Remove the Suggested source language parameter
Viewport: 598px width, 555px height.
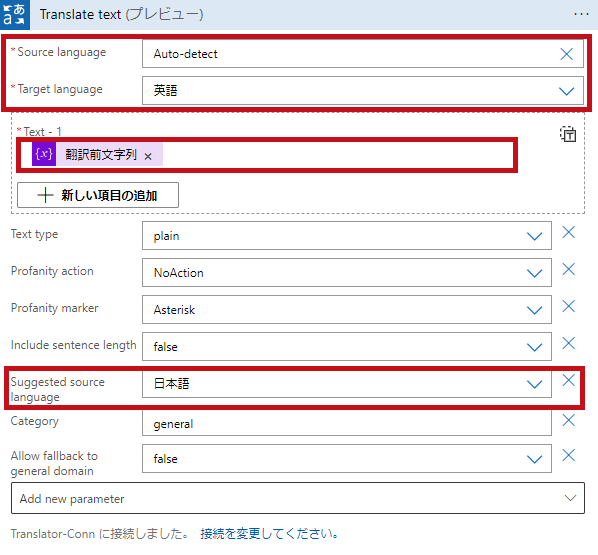pos(569,380)
